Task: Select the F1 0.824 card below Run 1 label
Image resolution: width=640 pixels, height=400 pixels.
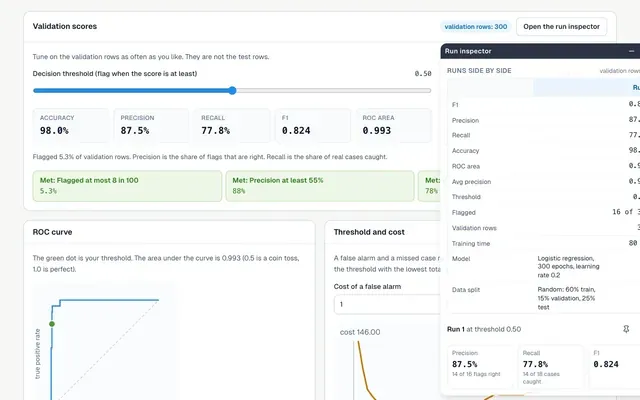Action: pyautogui.click(x=614, y=367)
